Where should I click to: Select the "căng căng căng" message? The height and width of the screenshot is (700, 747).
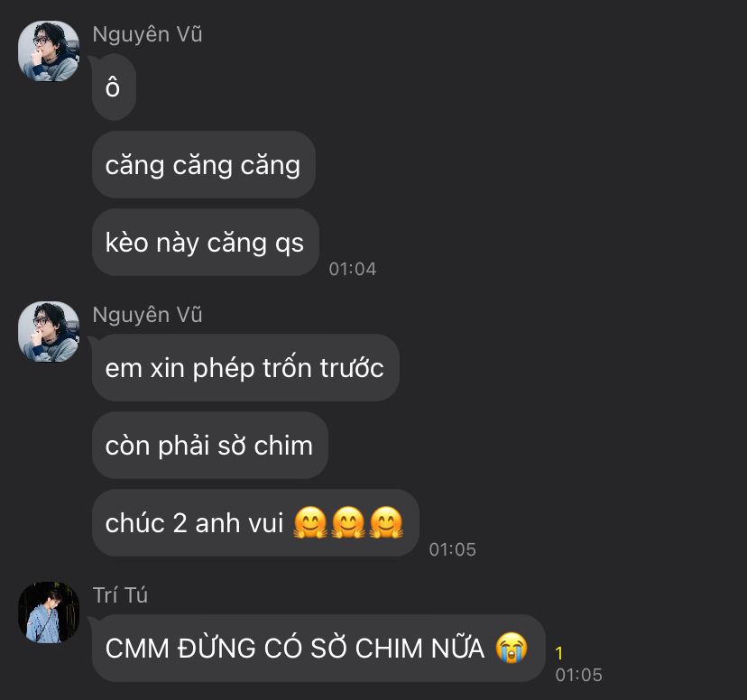(203, 165)
